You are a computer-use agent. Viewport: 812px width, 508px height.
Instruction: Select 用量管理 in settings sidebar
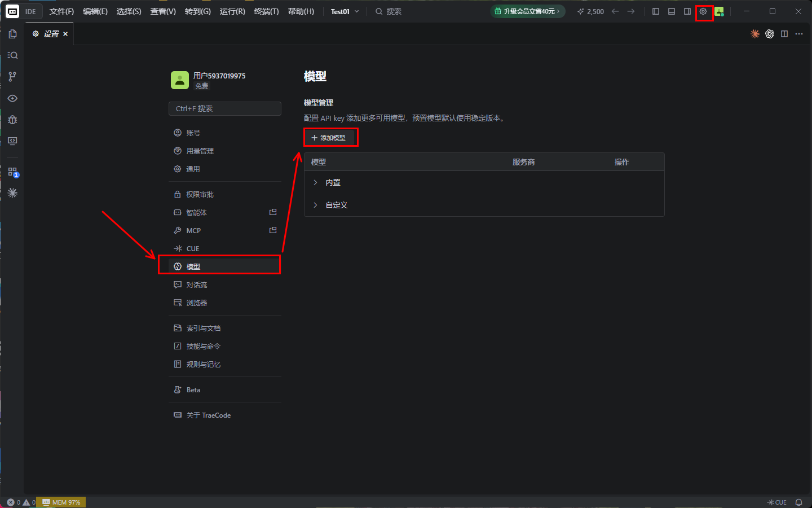[x=225, y=151]
